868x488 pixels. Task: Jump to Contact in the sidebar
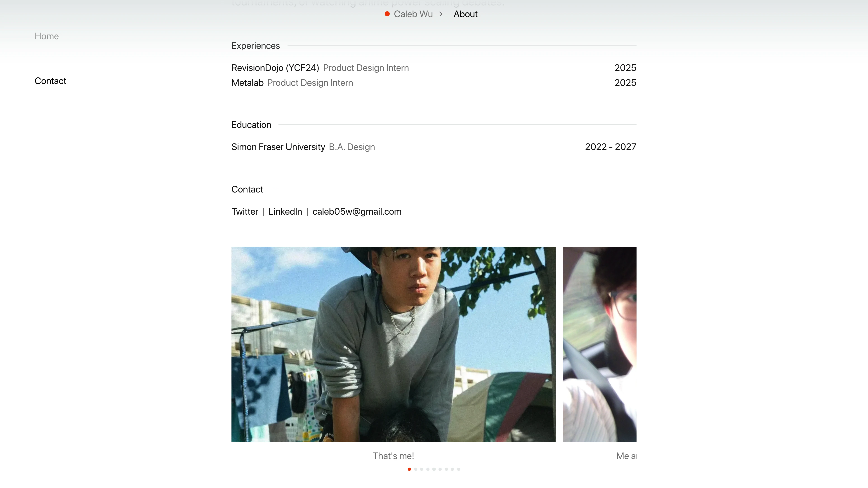(x=50, y=81)
